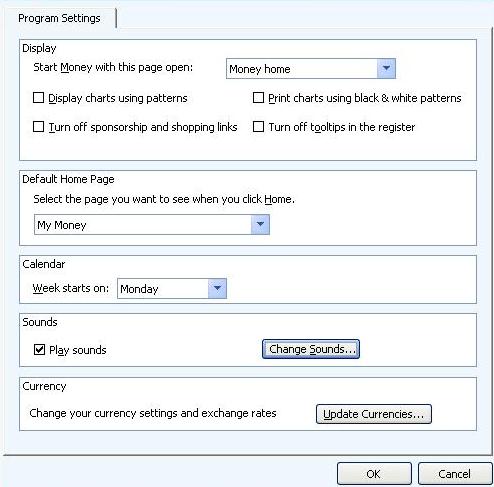
Task: Confirm settings with OK button
Action: coord(374,474)
